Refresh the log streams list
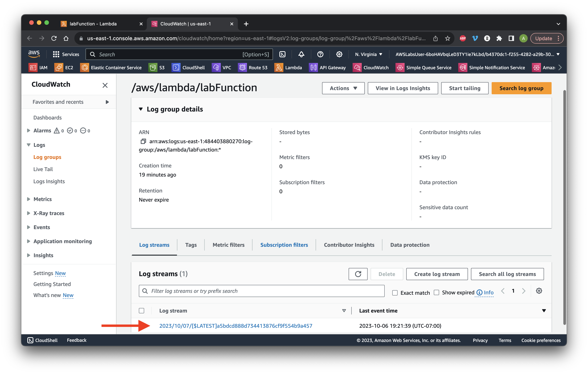The width and height of the screenshot is (588, 374). point(358,274)
